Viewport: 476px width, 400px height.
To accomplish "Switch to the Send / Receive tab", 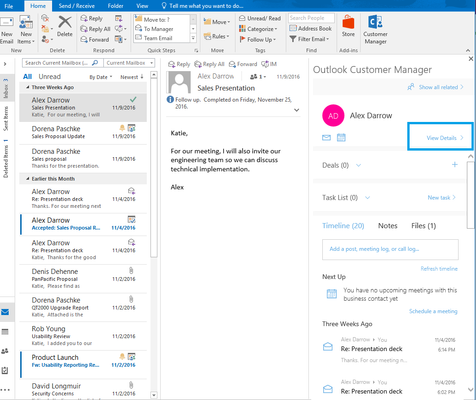I will (76, 6).
